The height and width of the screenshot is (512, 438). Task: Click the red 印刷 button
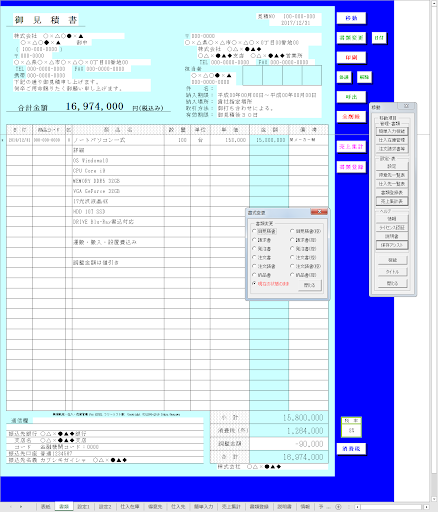[x=351, y=57]
